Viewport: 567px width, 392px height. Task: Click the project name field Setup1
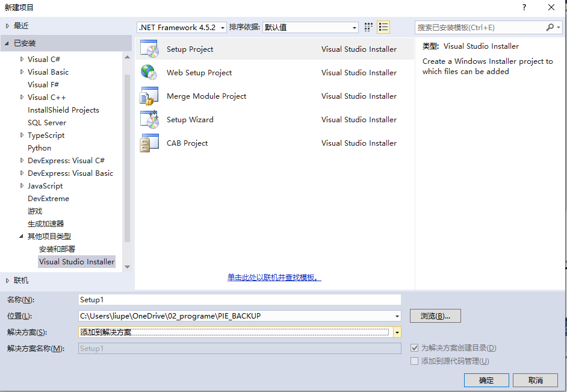click(240, 299)
